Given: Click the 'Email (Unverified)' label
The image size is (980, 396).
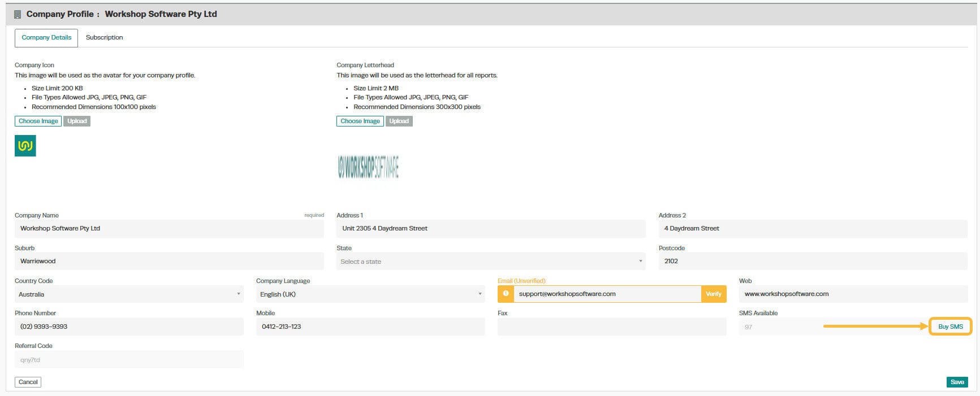Looking at the screenshot, I should tap(521, 281).
